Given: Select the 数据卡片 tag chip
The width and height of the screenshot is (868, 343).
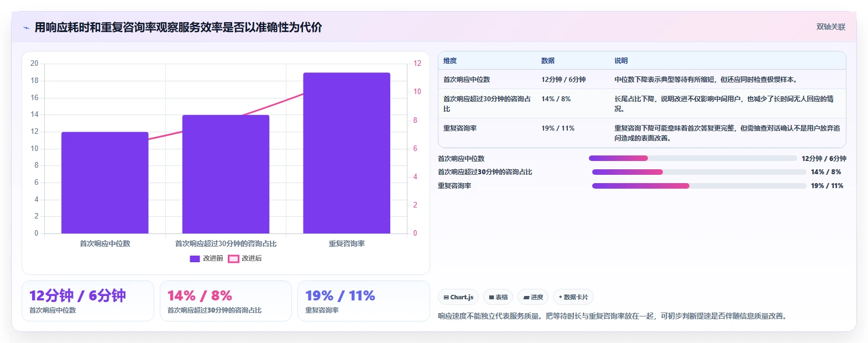Looking at the screenshot, I should pyautogui.click(x=573, y=297).
